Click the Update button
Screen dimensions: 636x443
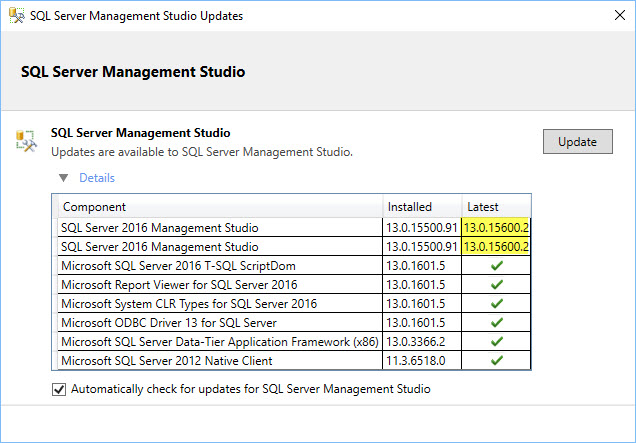[x=578, y=142]
